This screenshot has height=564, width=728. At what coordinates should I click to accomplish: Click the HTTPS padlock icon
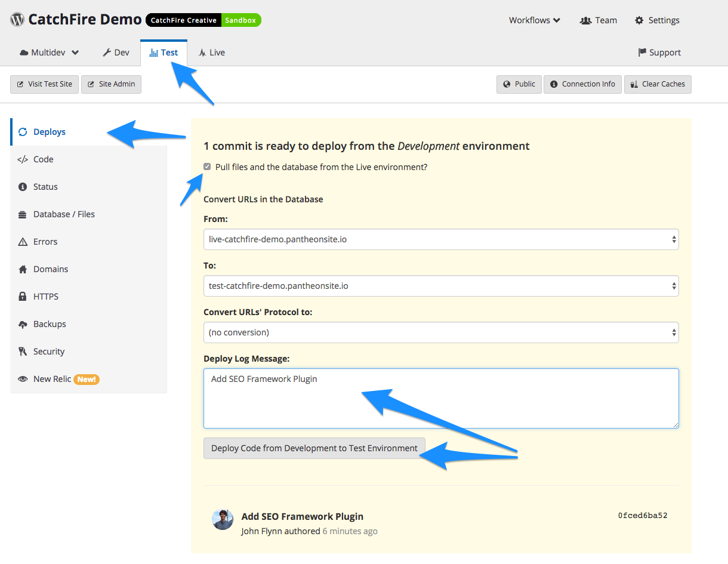23,297
